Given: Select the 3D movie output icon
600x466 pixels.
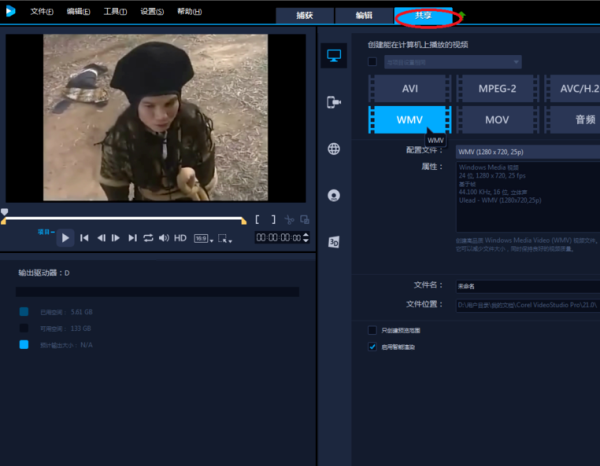Looking at the screenshot, I should [x=333, y=242].
